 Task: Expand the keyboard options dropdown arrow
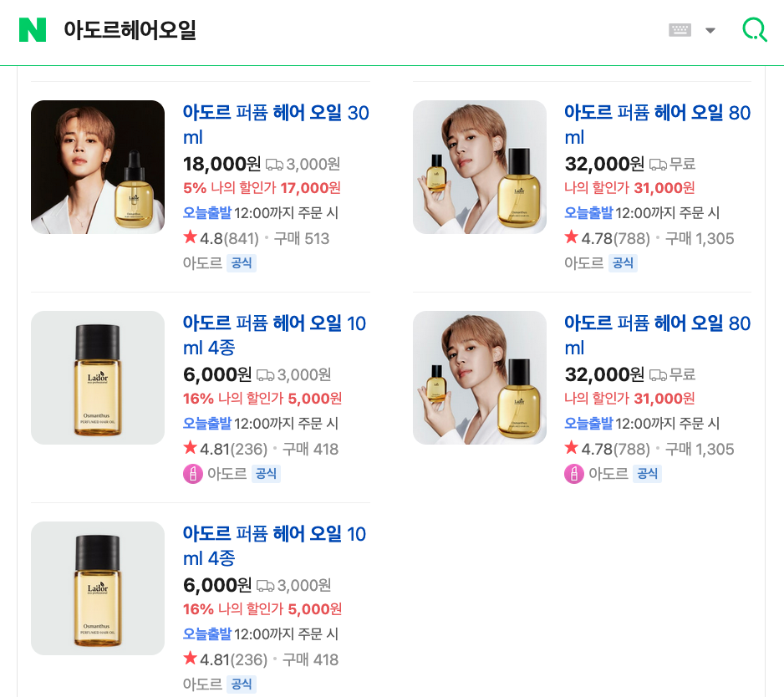(x=710, y=30)
